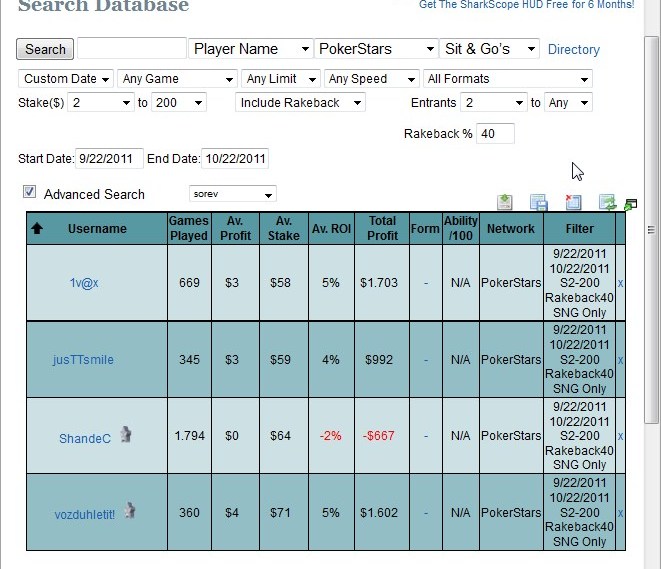Sort by the Av. Stake column header

pyautogui.click(x=284, y=228)
